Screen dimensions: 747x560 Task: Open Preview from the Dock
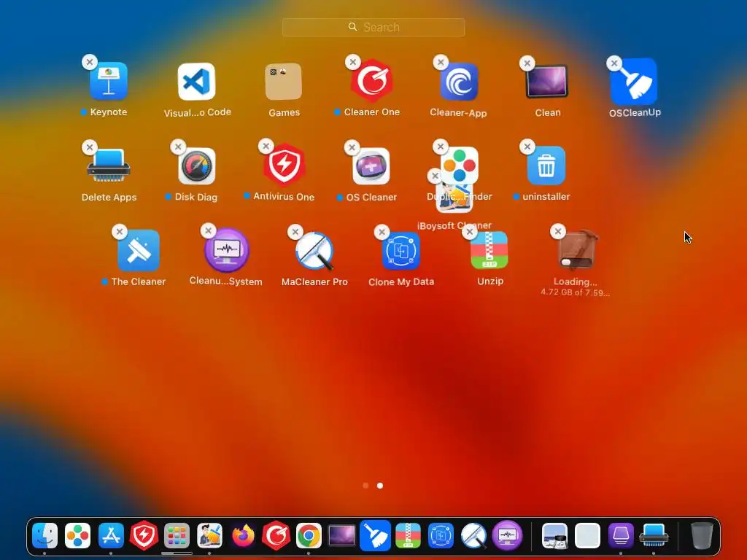[554, 536]
